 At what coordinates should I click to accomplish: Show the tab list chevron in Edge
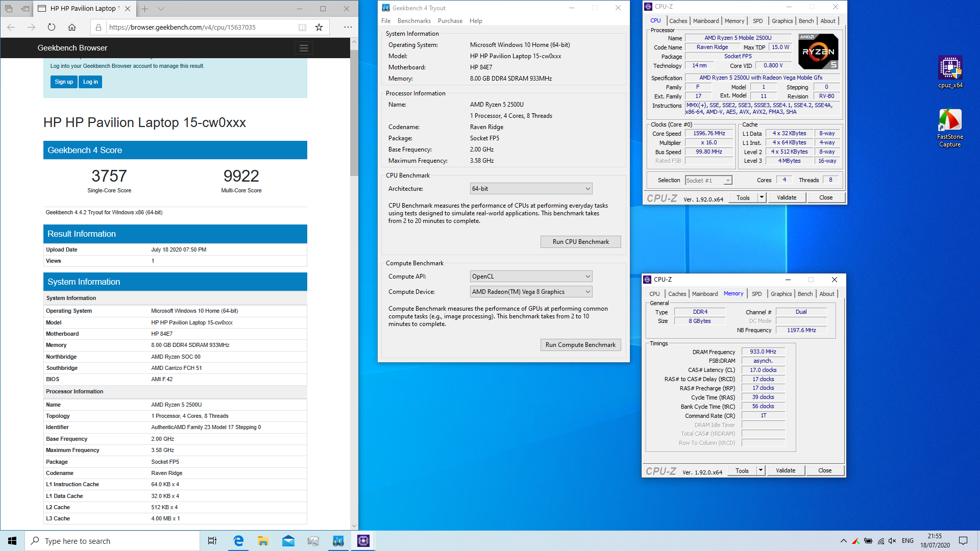coord(161,9)
